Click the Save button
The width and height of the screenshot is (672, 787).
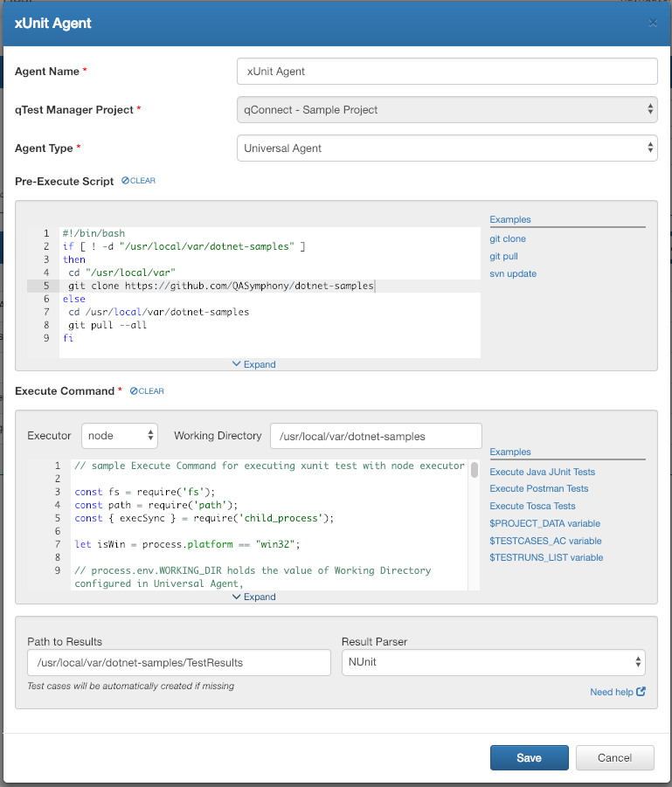pos(529,757)
